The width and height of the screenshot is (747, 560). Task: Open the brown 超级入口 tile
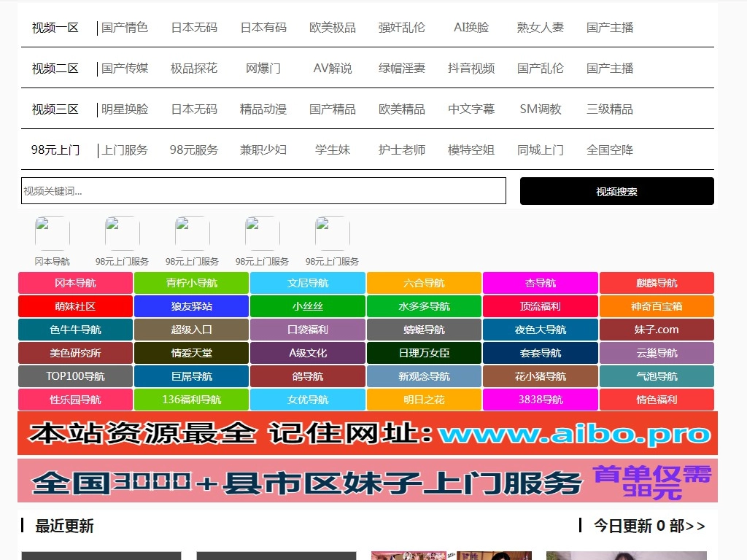click(191, 330)
